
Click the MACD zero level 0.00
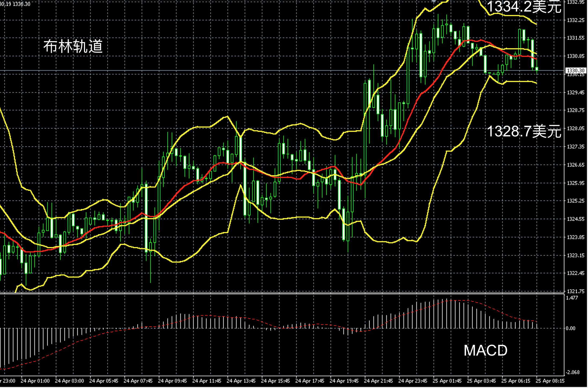click(571, 328)
